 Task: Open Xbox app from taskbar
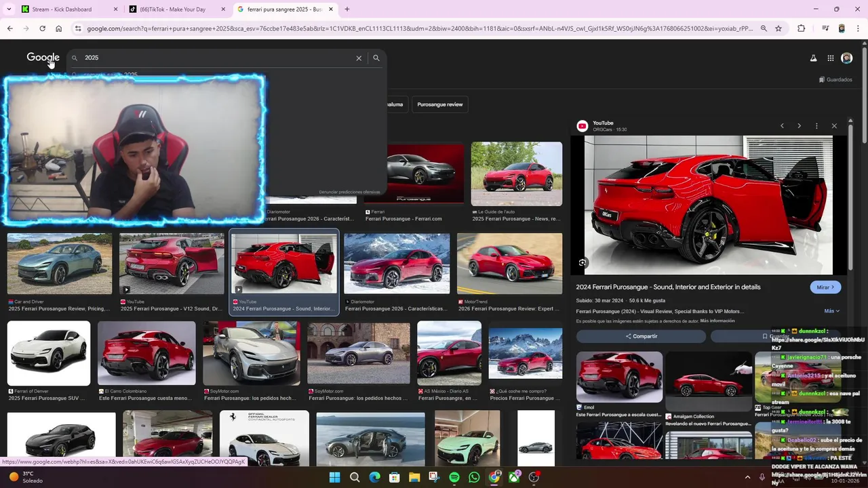(514, 477)
